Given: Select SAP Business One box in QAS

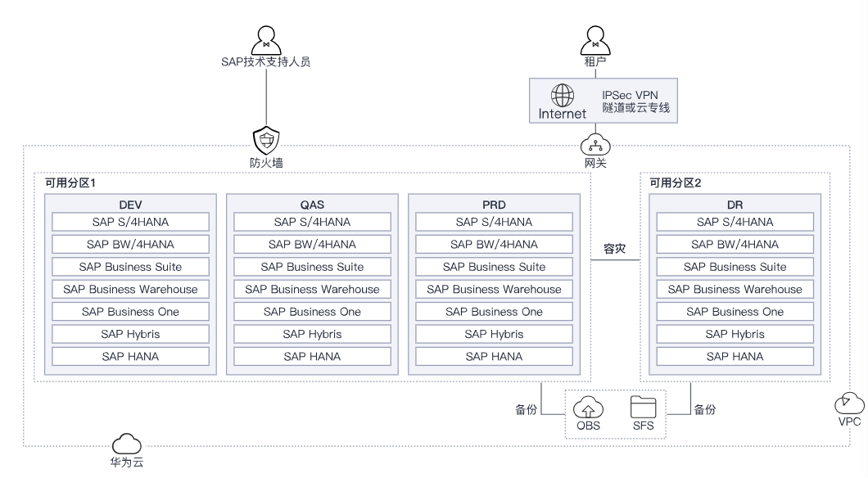Looking at the screenshot, I should coord(312,312).
